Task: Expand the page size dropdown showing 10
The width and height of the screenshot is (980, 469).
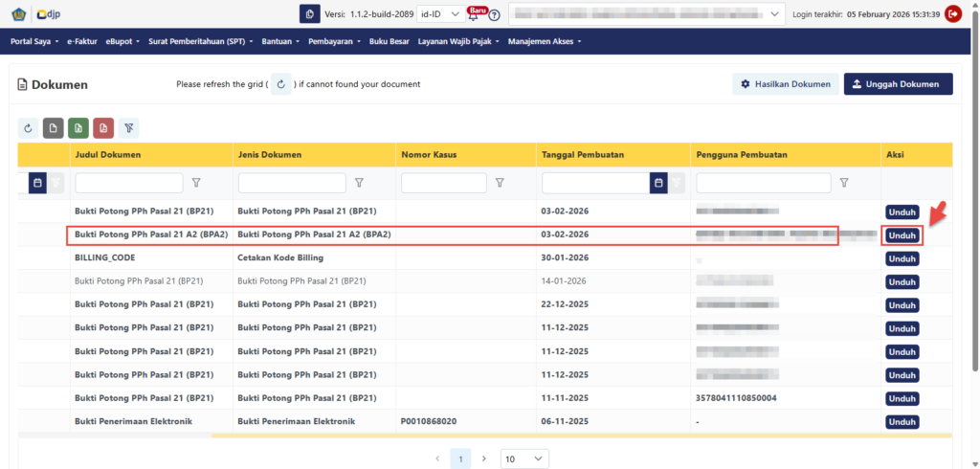Action: coord(524,459)
